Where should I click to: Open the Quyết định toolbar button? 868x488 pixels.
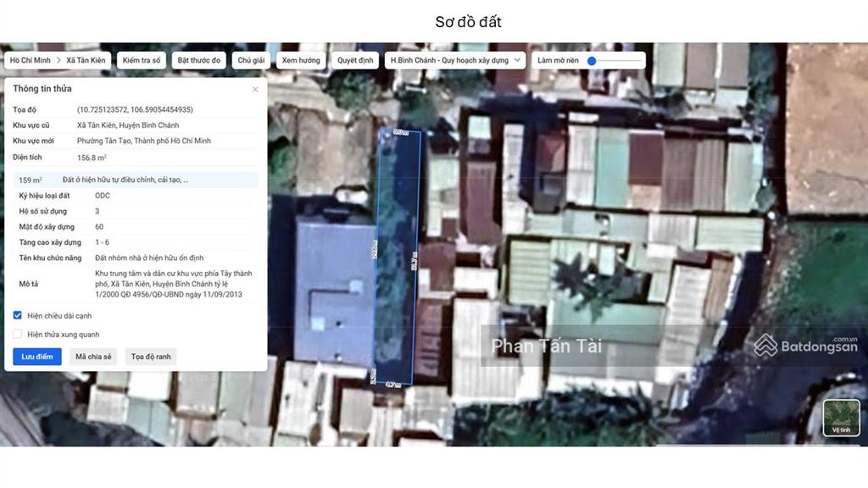(x=355, y=61)
